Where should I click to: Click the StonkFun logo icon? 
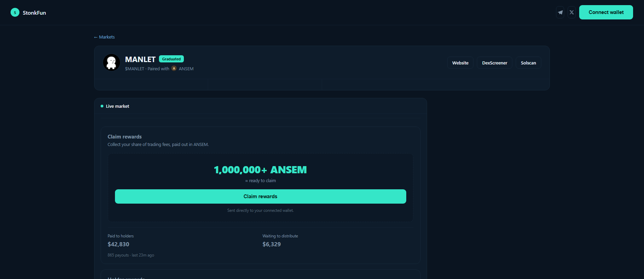tap(15, 13)
